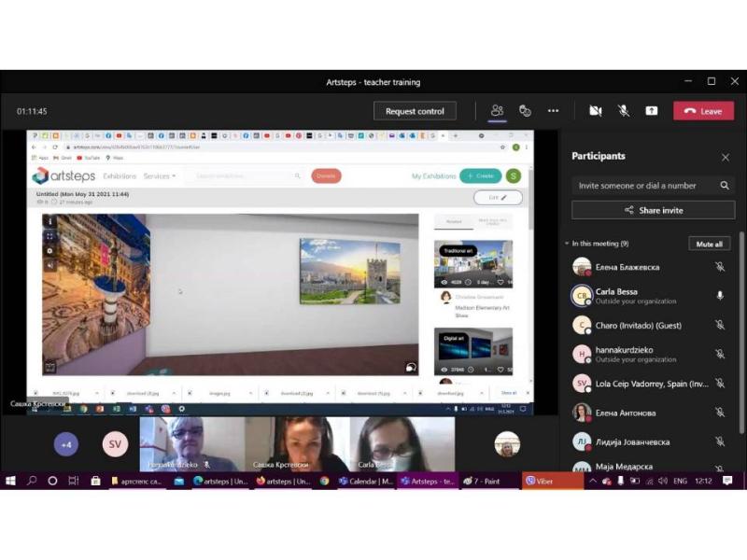
Task: Open the Show participants icon
Action: pyautogui.click(x=497, y=111)
